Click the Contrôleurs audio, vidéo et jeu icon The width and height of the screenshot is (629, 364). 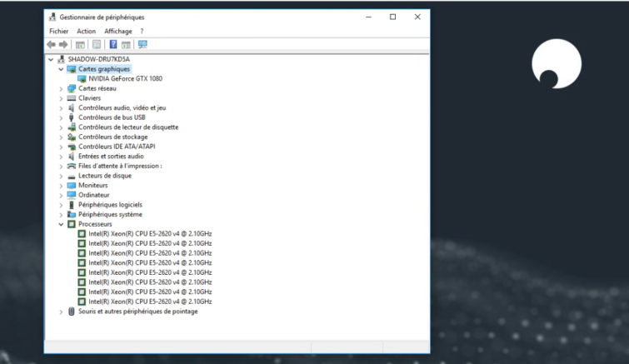tap(72, 107)
